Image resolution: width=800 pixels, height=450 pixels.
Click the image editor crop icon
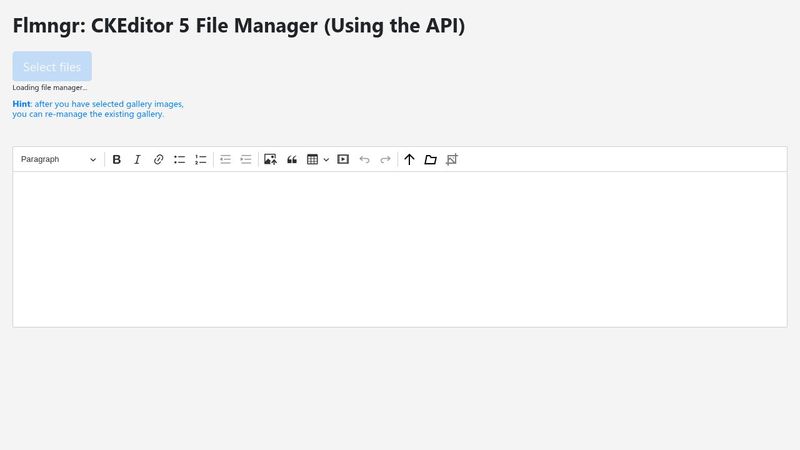point(451,159)
